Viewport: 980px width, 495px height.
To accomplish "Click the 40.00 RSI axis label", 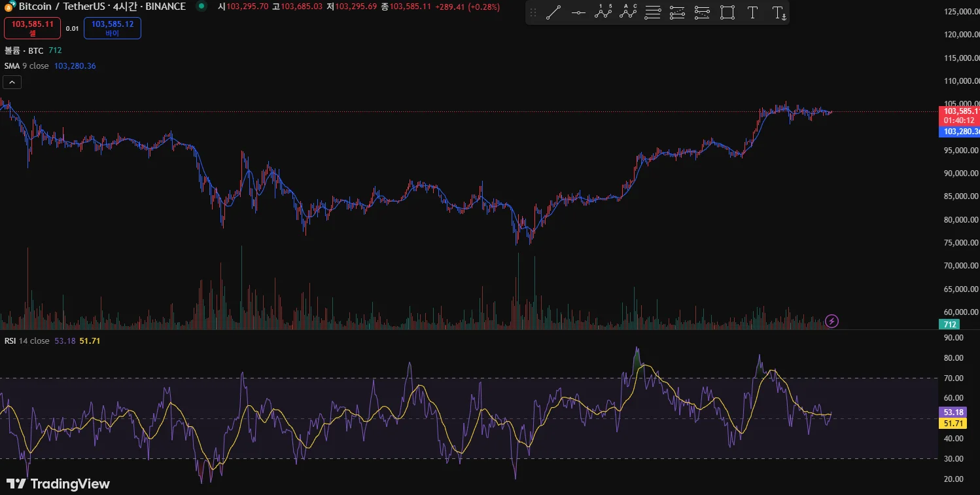I will [953, 439].
